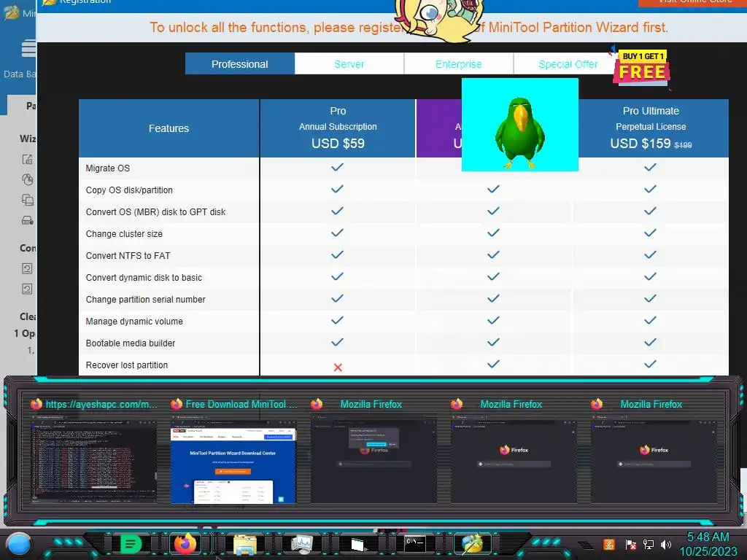Open the volume speaker tray icon
This screenshot has height=560, width=747.
pos(665,544)
